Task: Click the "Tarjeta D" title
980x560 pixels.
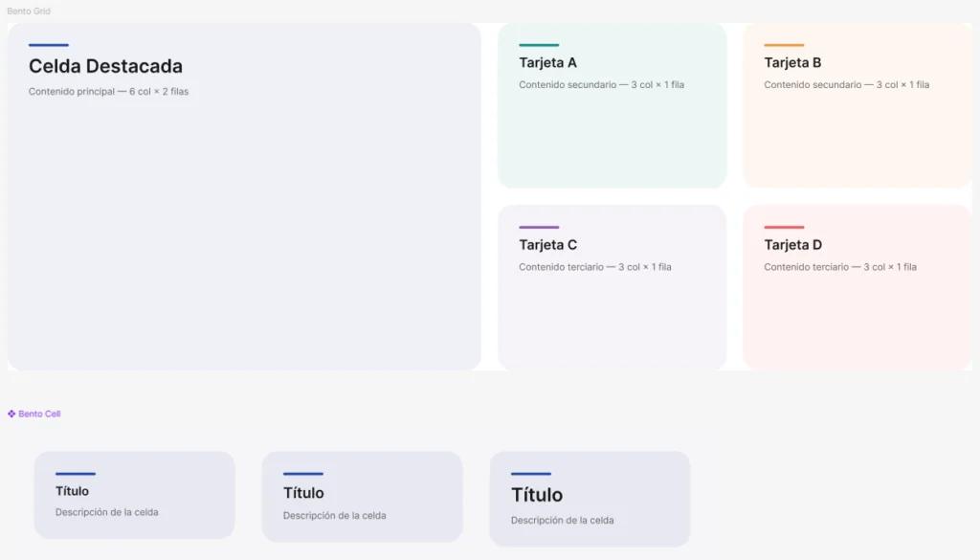Action: (792, 245)
